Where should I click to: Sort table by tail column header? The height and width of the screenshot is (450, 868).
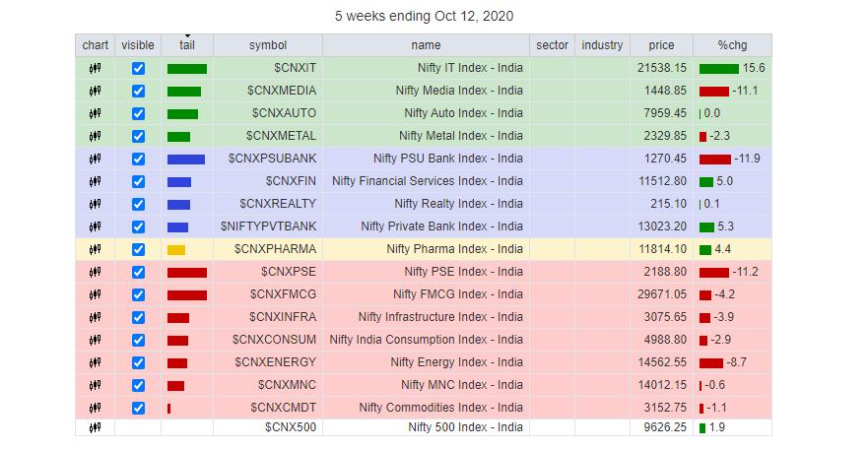point(187,45)
